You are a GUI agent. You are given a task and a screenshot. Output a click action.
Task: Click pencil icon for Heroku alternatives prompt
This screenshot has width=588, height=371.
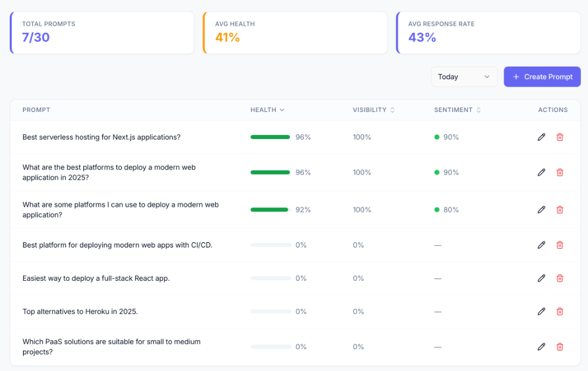(541, 311)
